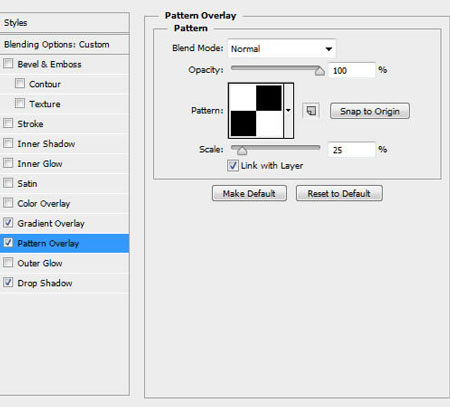This screenshot has width=450, height=407.
Task: Select the Styles list entry
Action: click(x=64, y=23)
